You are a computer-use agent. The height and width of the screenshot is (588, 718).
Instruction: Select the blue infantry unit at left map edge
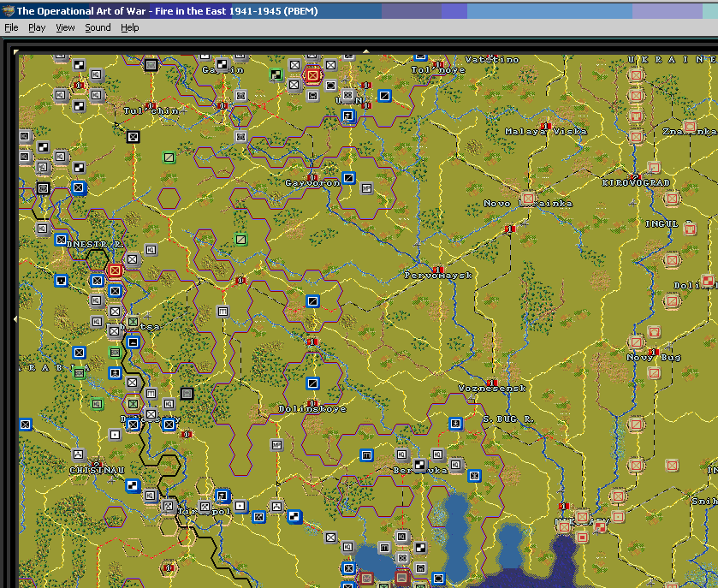[x=25, y=425]
